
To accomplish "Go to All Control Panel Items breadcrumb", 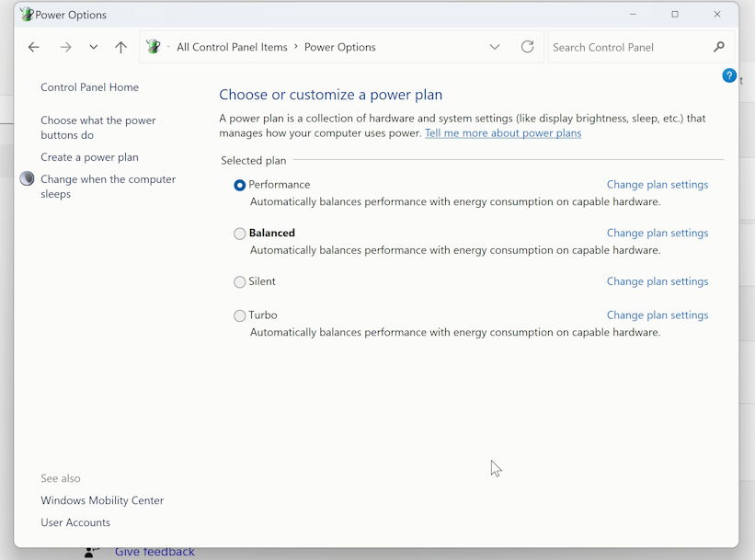I will coord(232,47).
